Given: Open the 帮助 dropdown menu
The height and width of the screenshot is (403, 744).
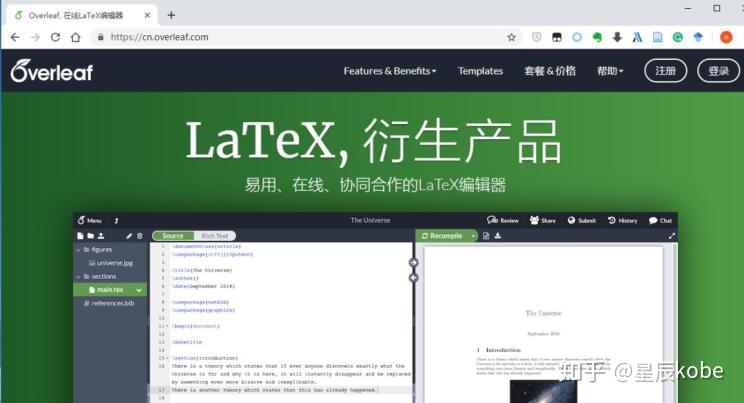Looking at the screenshot, I should [610, 71].
